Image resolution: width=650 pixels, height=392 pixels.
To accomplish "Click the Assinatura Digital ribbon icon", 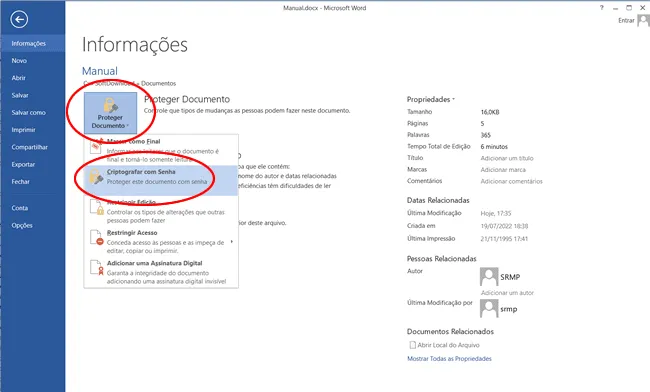I will tap(97, 268).
